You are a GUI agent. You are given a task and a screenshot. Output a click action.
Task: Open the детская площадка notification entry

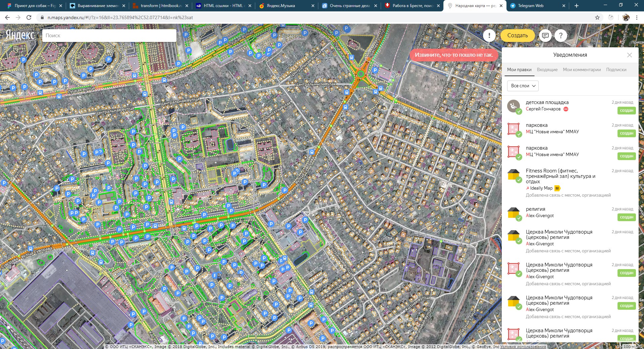coord(570,107)
